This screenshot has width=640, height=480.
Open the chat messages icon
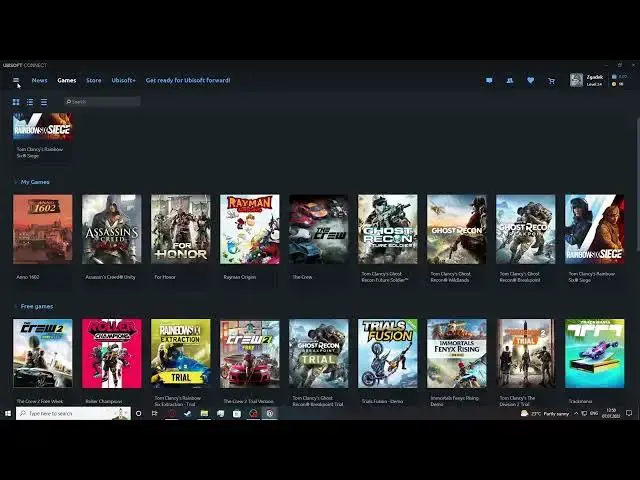coord(489,80)
